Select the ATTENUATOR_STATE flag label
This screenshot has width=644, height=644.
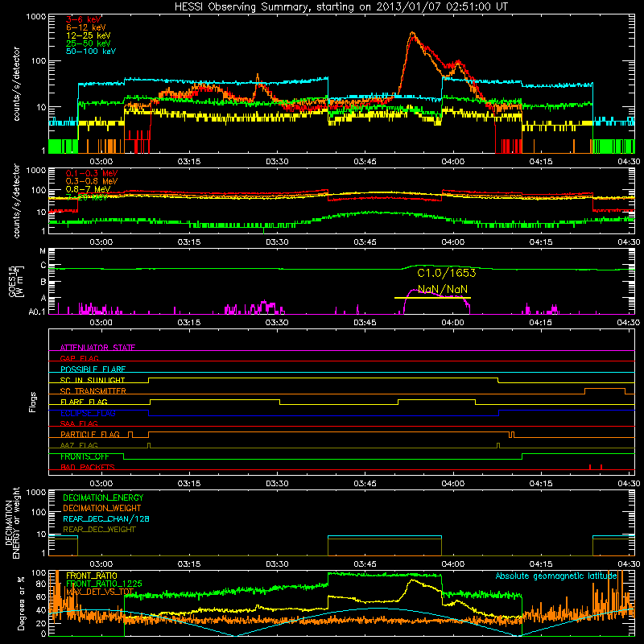pos(97,348)
